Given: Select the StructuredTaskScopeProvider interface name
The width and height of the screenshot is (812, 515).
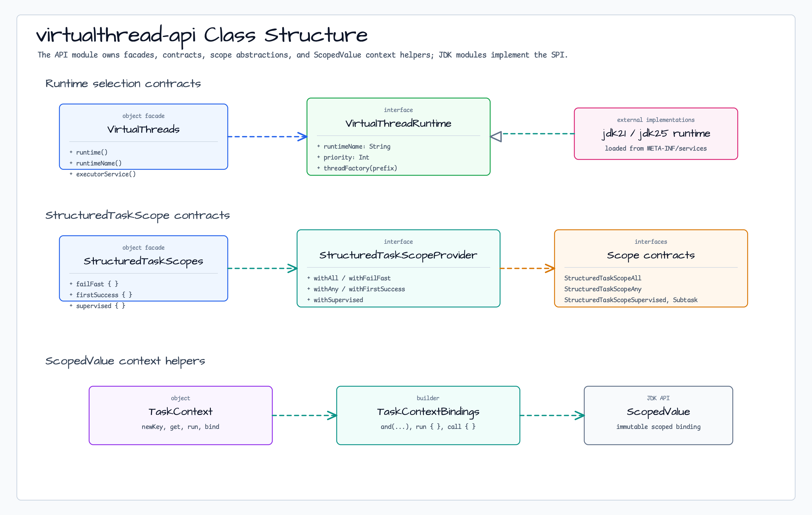Looking at the screenshot, I should pyautogui.click(x=398, y=255).
